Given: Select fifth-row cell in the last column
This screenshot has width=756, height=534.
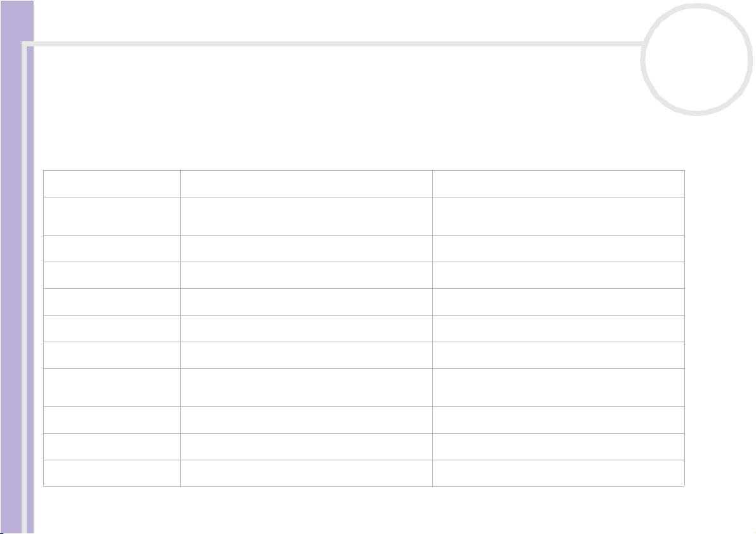Looking at the screenshot, I should [559, 302].
